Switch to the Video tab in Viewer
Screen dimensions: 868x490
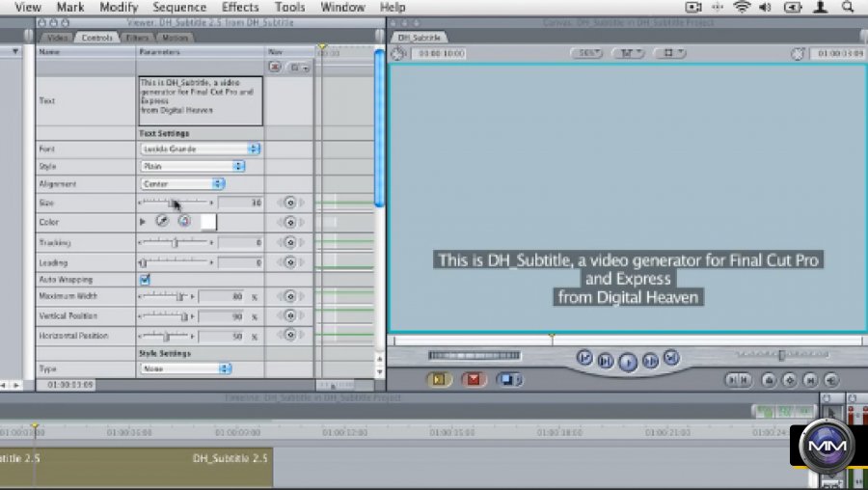click(57, 38)
